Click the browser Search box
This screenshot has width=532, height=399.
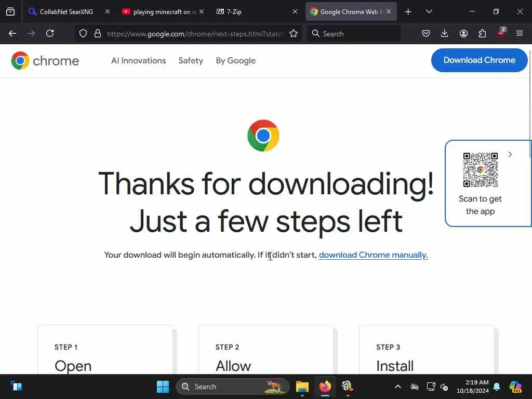click(x=354, y=34)
